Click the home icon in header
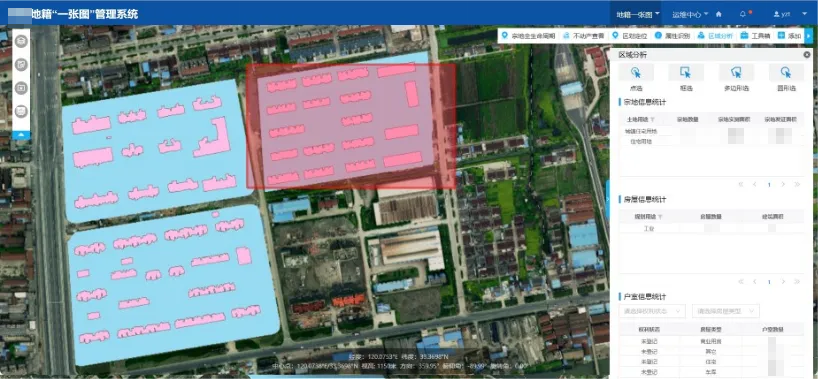The width and height of the screenshot is (818, 379). point(718,15)
